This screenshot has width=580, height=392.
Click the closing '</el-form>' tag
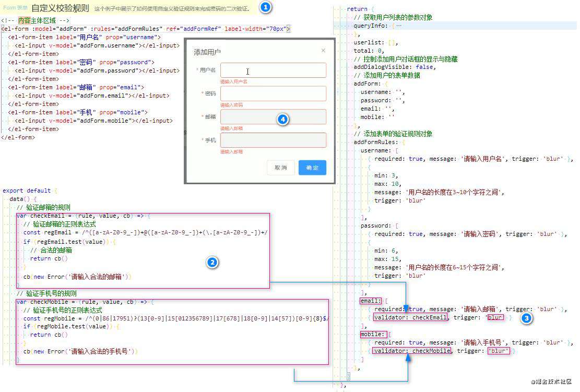pyautogui.click(x=18, y=137)
